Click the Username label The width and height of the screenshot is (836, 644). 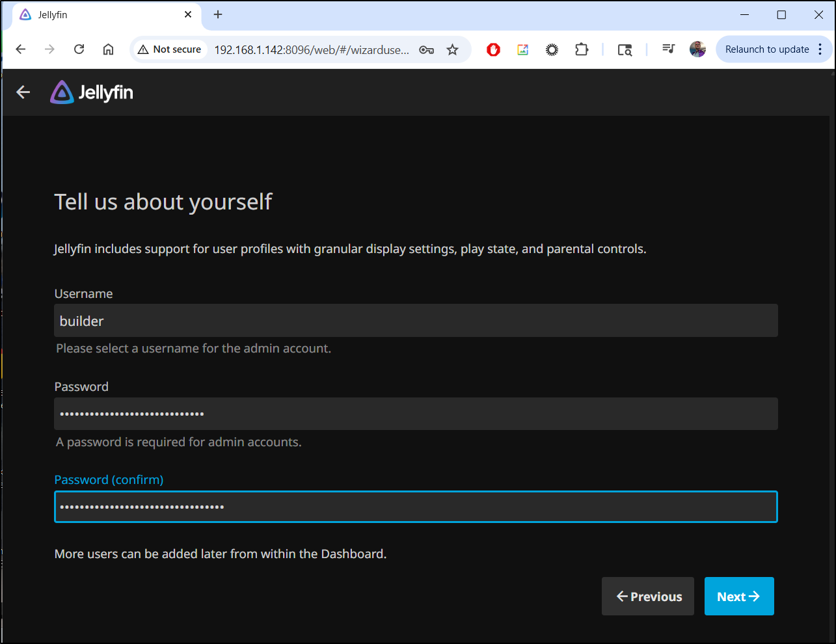tap(83, 293)
